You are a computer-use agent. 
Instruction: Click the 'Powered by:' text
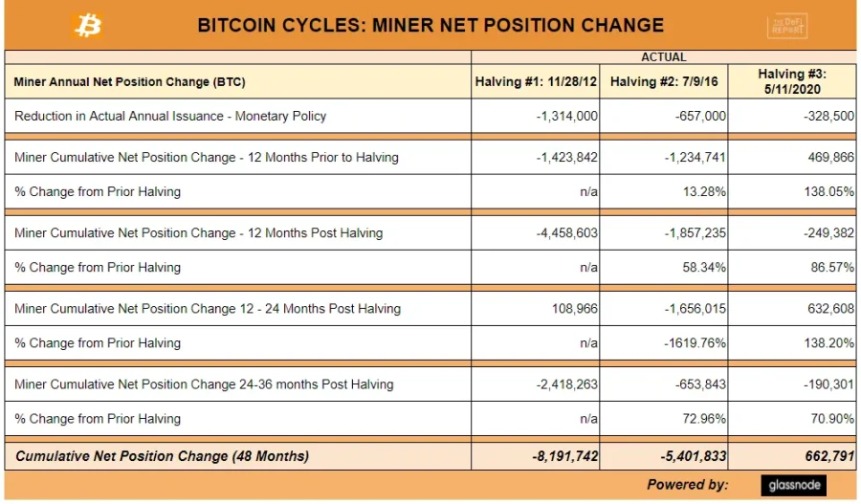click(688, 485)
